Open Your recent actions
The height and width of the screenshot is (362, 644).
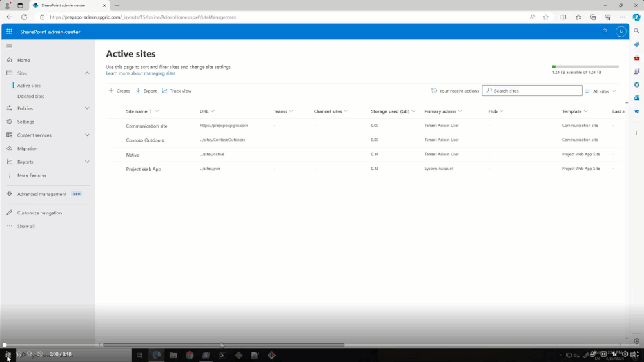[x=454, y=91]
